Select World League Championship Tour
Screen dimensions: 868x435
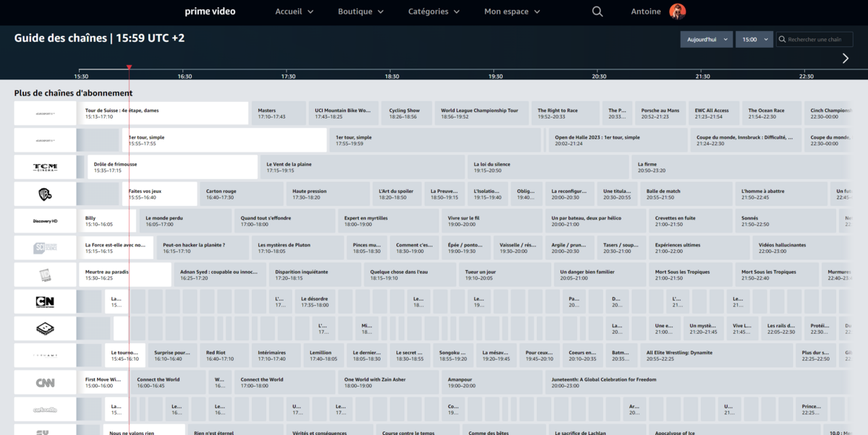coord(482,113)
